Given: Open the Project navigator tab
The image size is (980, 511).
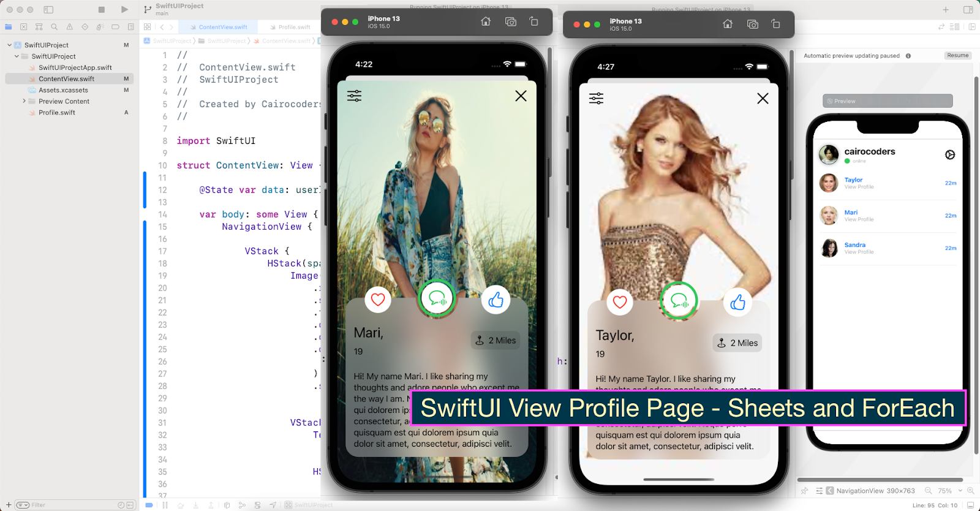Looking at the screenshot, I should tap(9, 27).
